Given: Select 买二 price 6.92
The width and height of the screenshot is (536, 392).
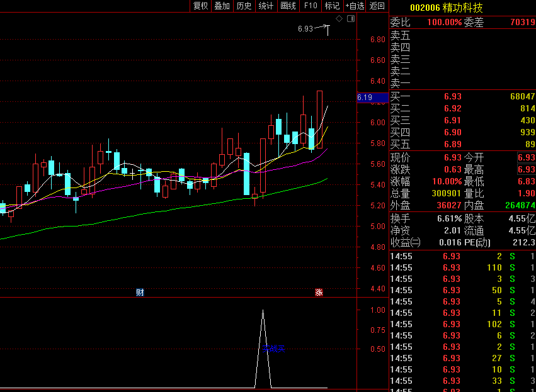Looking at the screenshot, I should click(453, 108).
